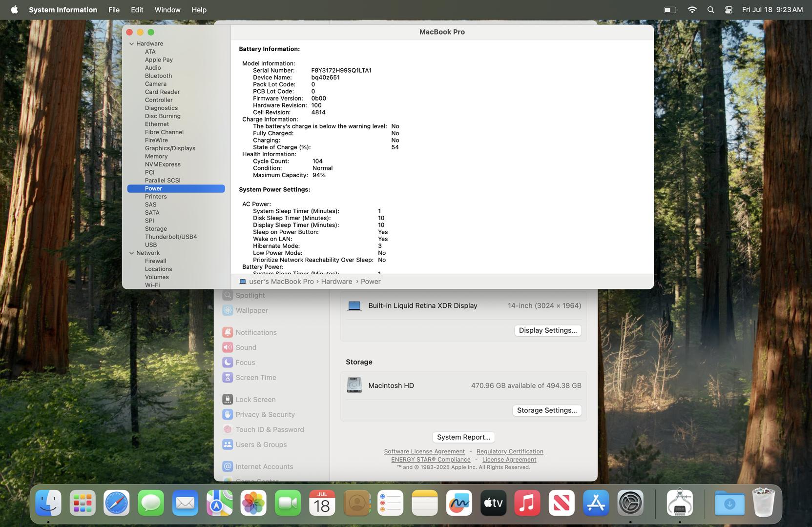The height and width of the screenshot is (527, 812).
Task: Open Finder from the Dock
Action: pyautogui.click(x=48, y=503)
